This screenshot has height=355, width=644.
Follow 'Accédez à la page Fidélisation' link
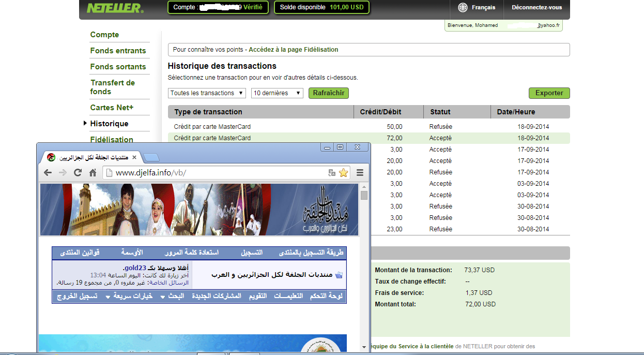294,50
